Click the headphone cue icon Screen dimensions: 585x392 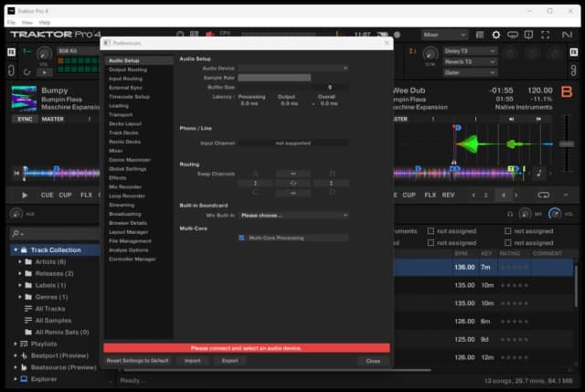[510, 214]
